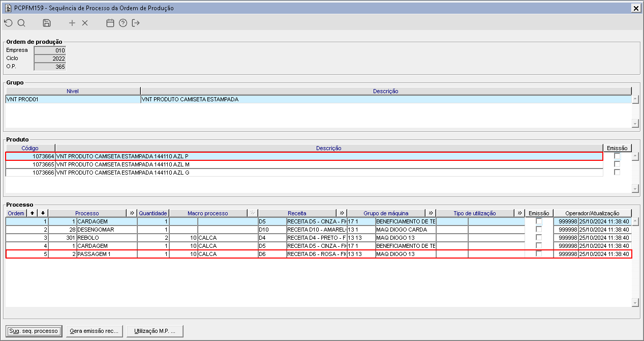Save using the floppy disk icon
This screenshot has width=644, height=341.
pos(47,23)
